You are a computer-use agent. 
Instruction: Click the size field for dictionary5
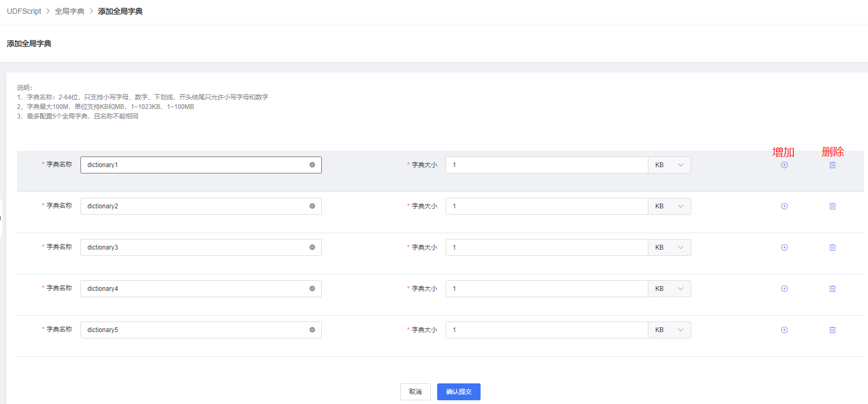tap(547, 330)
